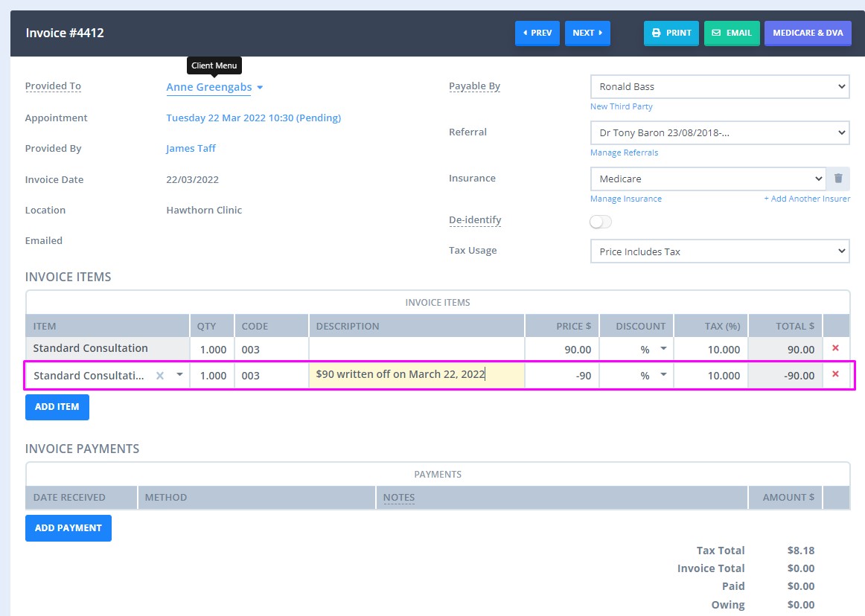Remove the first Standard Consultation line via red X
This screenshot has width=865, height=616.
(834, 348)
